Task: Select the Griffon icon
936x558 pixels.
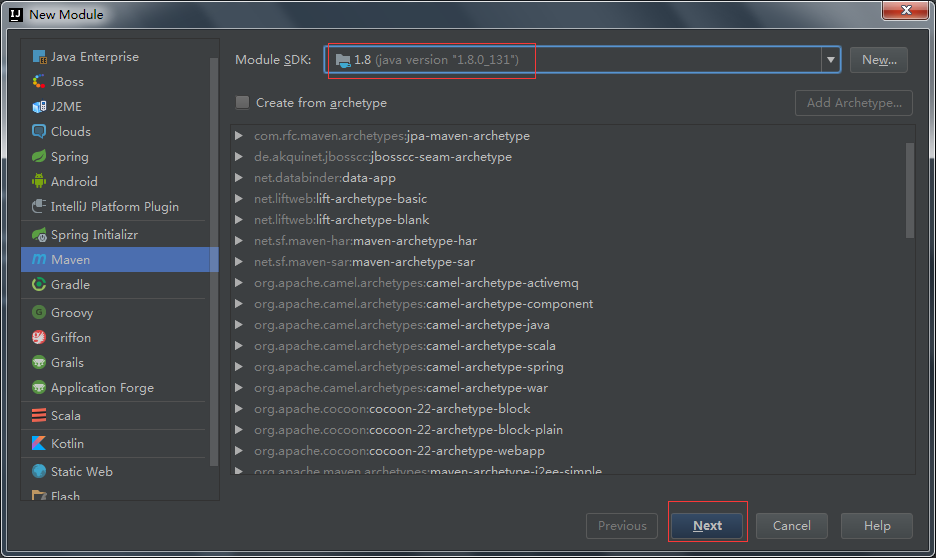Action: 39,337
